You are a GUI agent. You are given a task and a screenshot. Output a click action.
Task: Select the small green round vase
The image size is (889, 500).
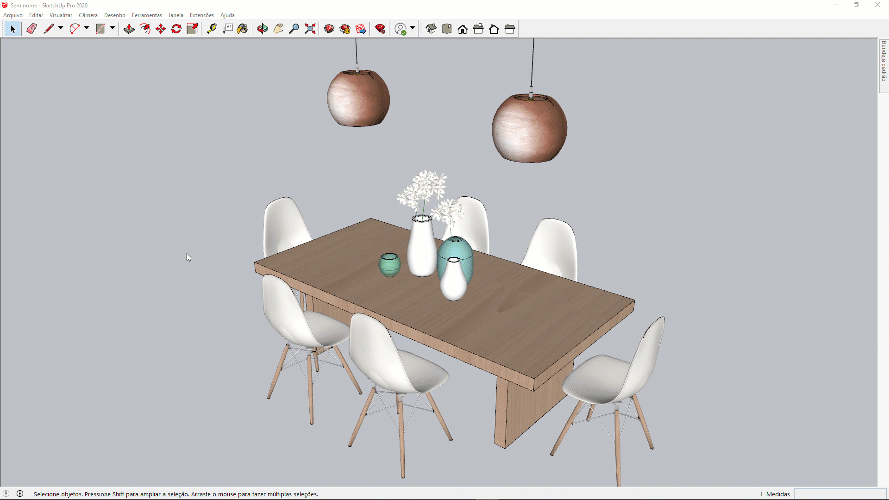point(390,265)
